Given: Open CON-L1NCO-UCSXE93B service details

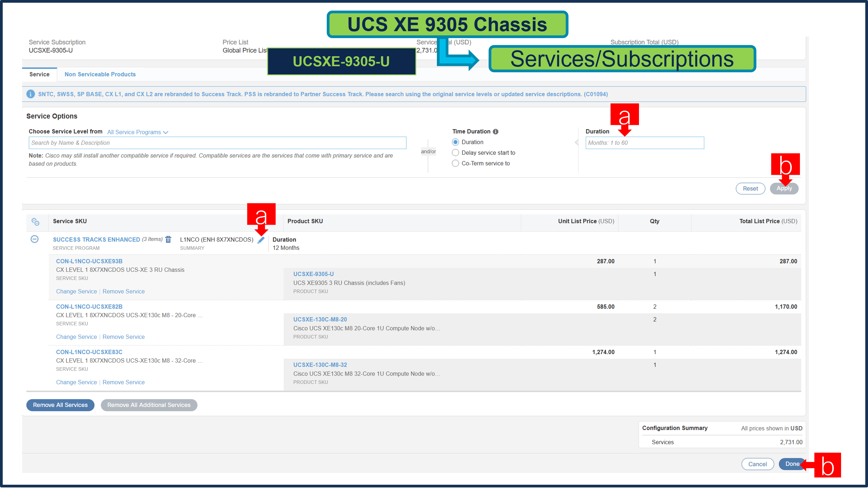Looking at the screenshot, I should pos(89,261).
